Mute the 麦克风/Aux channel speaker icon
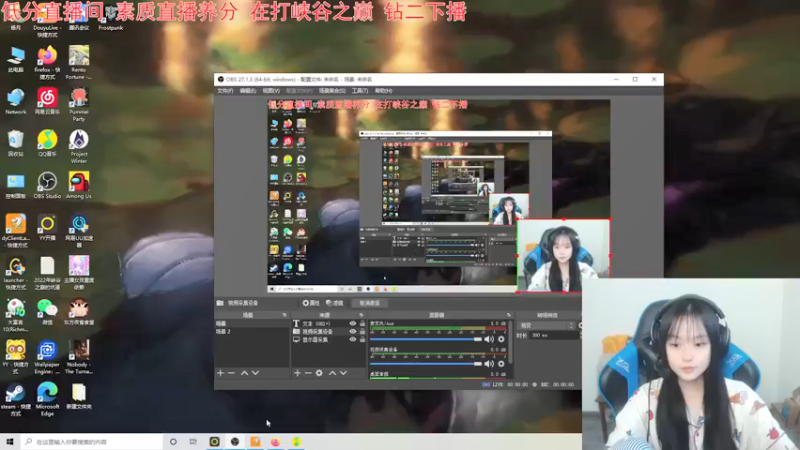 (x=489, y=339)
